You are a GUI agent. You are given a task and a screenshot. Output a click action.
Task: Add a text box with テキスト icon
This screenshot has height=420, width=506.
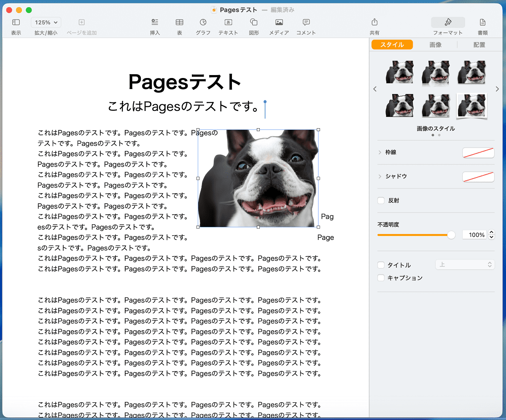click(x=228, y=22)
